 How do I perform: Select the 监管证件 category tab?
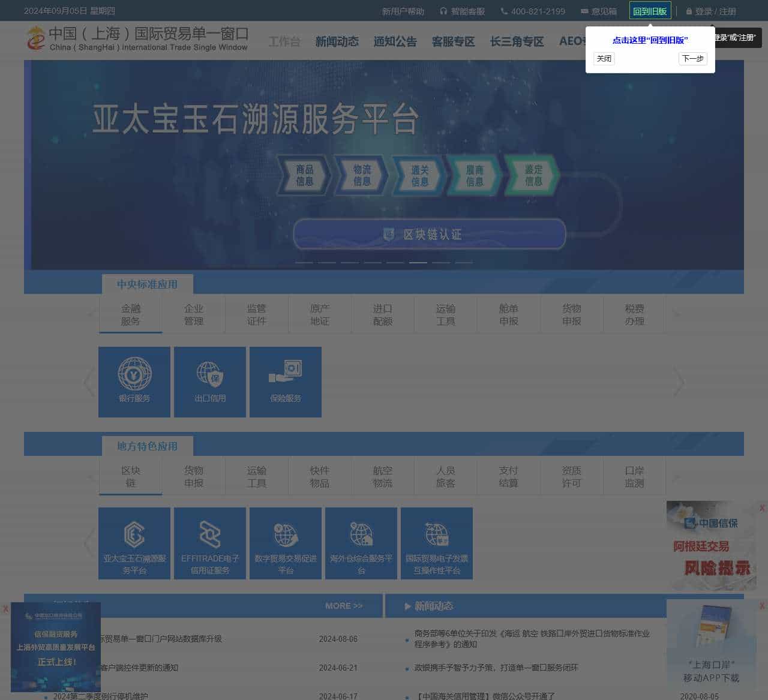257,315
